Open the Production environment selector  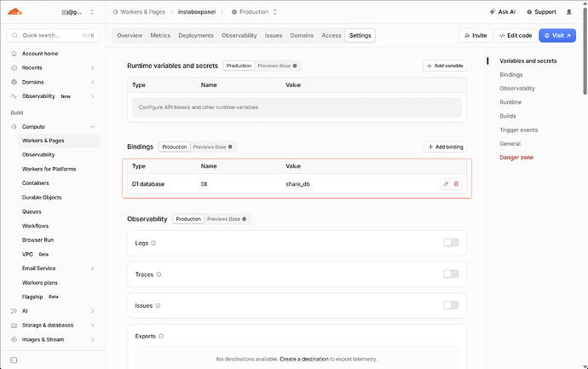254,12
